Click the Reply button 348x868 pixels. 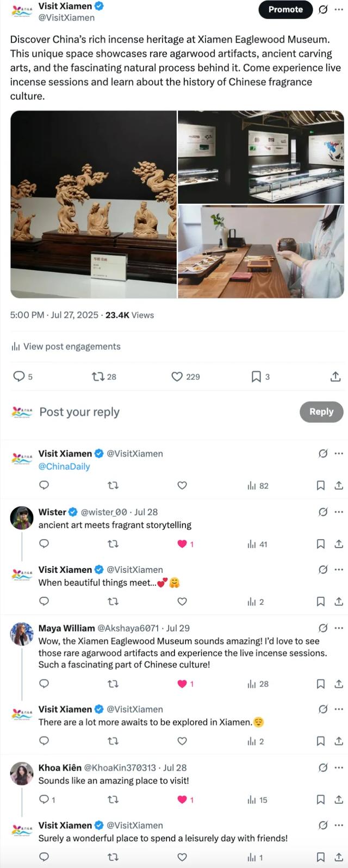coord(321,412)
